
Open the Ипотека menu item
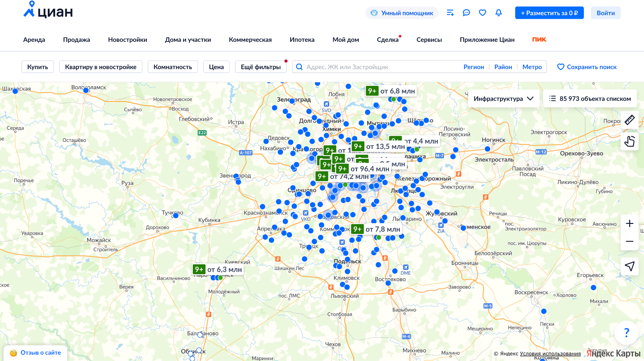coord(302,40)
